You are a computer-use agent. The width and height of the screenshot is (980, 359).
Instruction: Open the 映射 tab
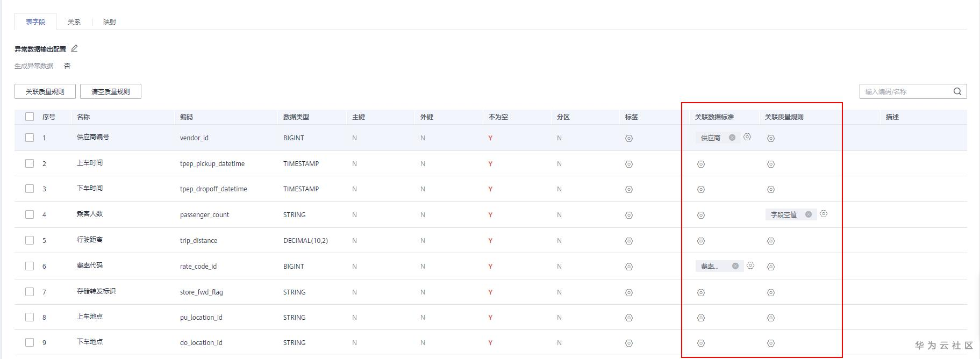(x=110, y=22)
